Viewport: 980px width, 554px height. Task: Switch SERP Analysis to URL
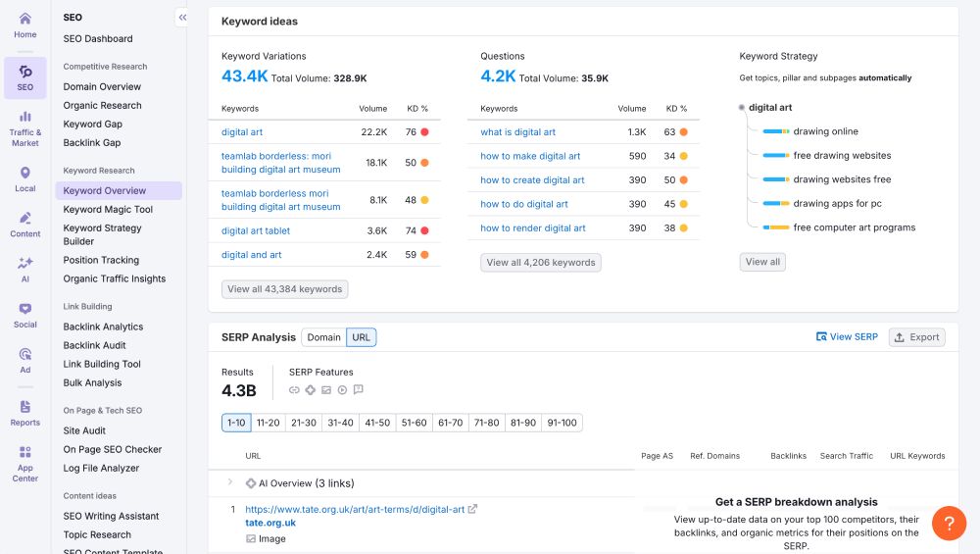(362, 337)
